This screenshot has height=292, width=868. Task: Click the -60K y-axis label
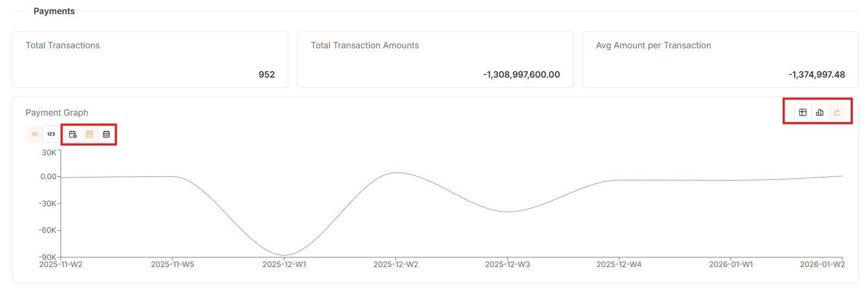pos(48,230)
